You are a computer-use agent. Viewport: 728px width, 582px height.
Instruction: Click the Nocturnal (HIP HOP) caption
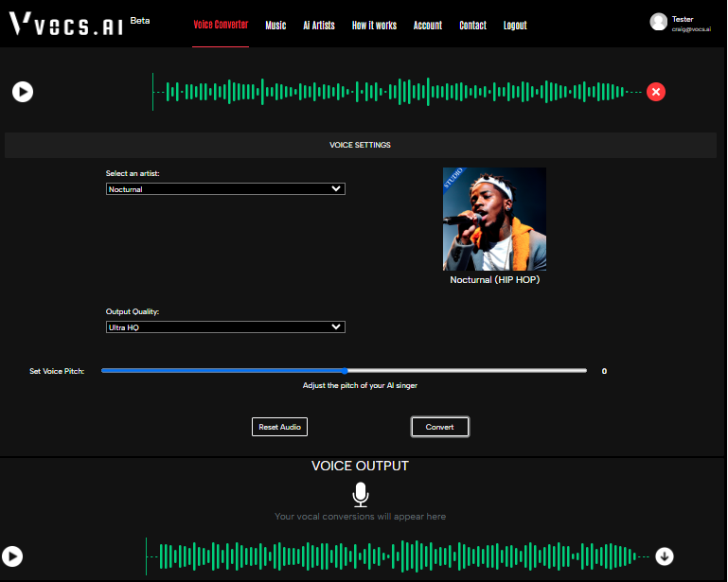[x=494, y=280]
